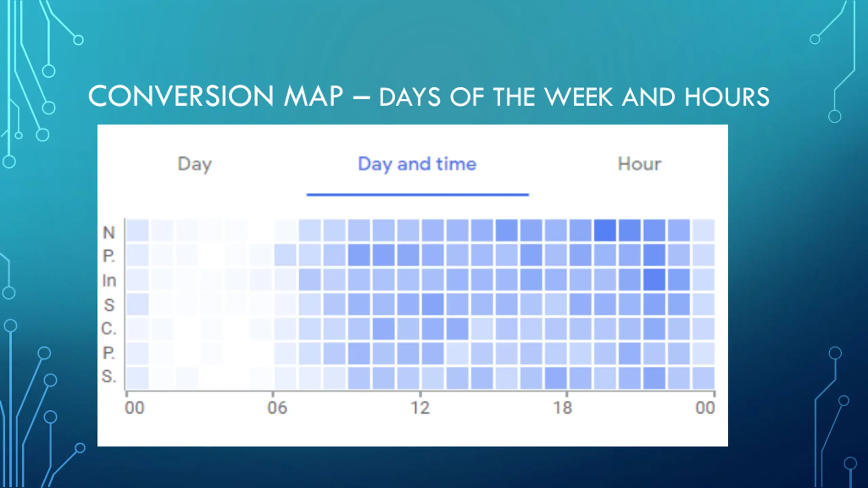Click the darkest cell in row N

[605, 230]
